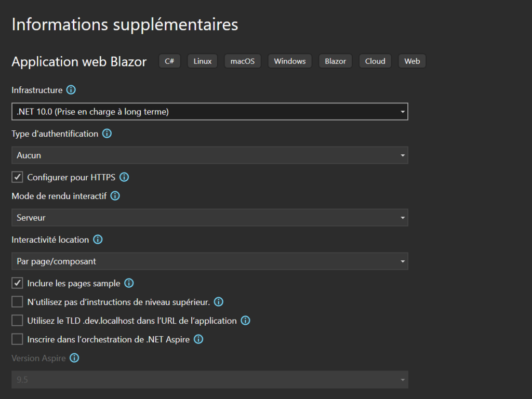Click info icon beside Interactivité location

(x=98, y=240)
